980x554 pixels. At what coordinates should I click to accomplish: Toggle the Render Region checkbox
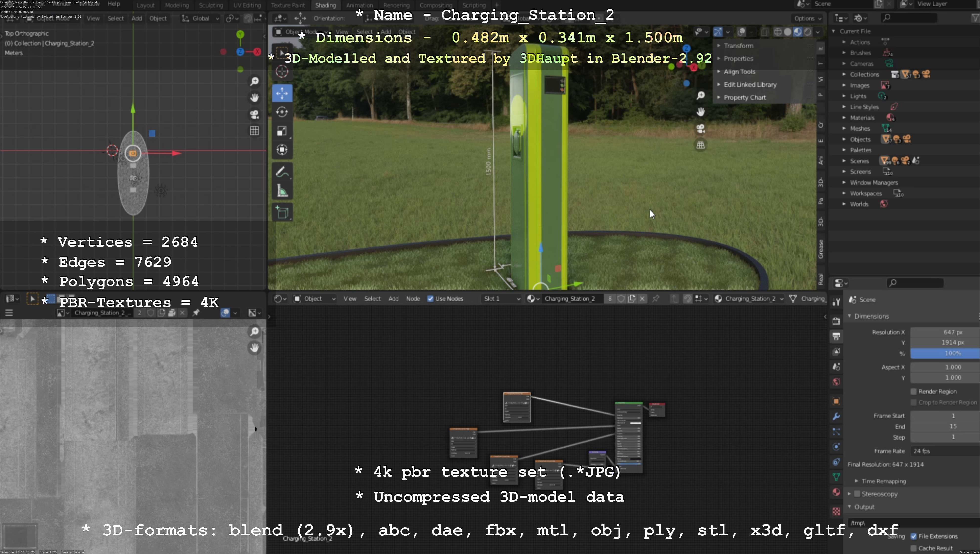click(914, 391)
